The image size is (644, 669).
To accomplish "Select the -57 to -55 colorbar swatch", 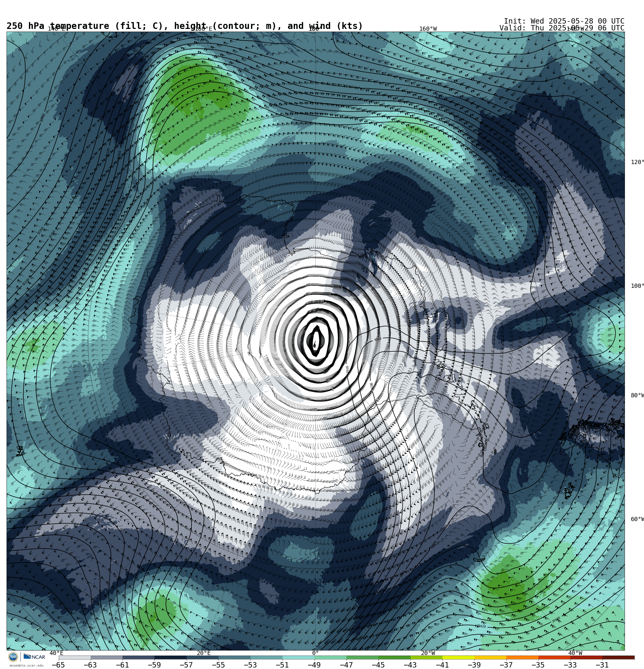I will (x=203, y=657).
